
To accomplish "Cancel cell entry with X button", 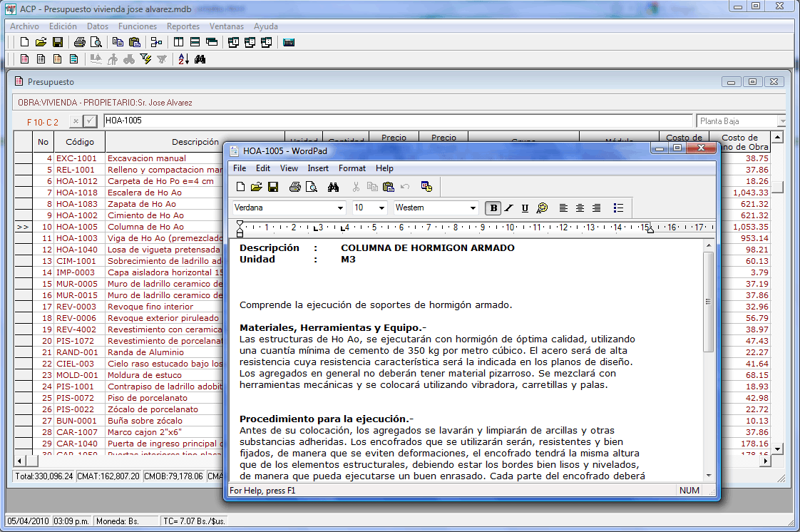I will (x=76, y=121).
